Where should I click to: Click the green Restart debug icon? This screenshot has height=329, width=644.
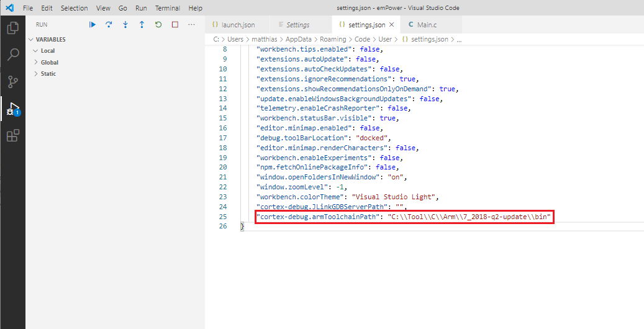click(x=158, y=25)
